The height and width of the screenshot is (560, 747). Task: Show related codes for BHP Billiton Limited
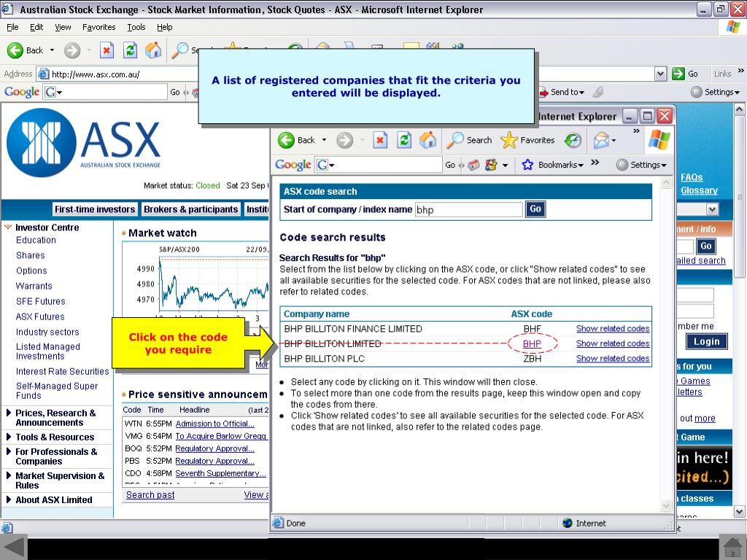pyautogui.click(x=613, y=344)
